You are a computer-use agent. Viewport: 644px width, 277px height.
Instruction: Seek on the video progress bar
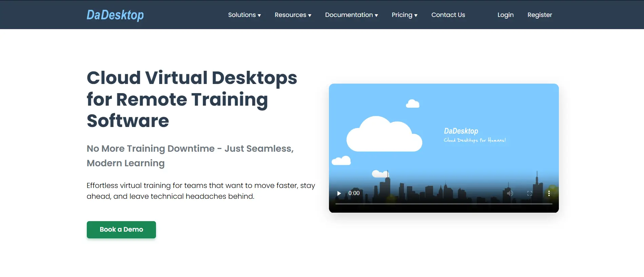[x=444, y=204]
